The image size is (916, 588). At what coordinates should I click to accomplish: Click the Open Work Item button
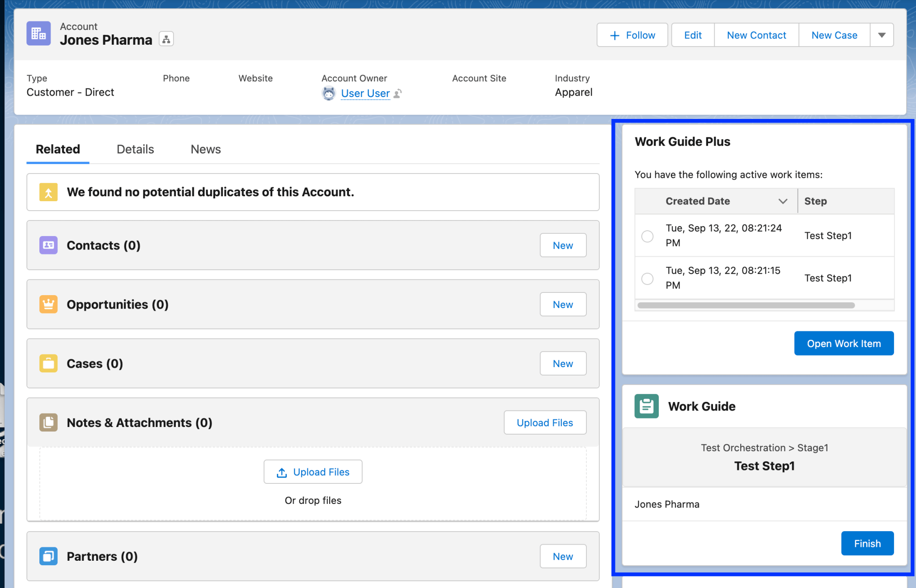pos(844,343)
